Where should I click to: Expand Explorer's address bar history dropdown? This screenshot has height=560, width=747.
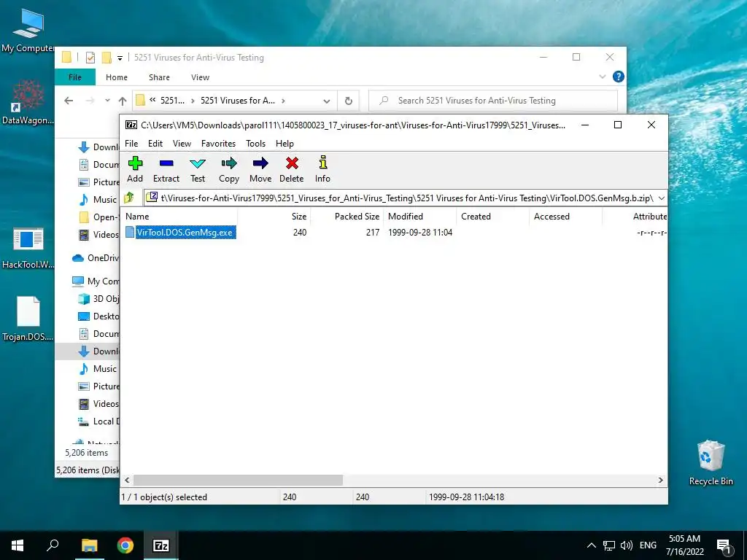[326, 101]
